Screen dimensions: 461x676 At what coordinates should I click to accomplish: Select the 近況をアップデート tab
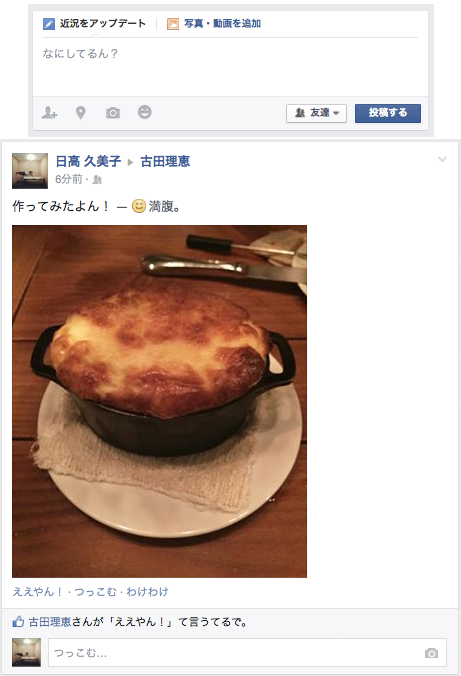pyautogui.click(x=94, y=23)
